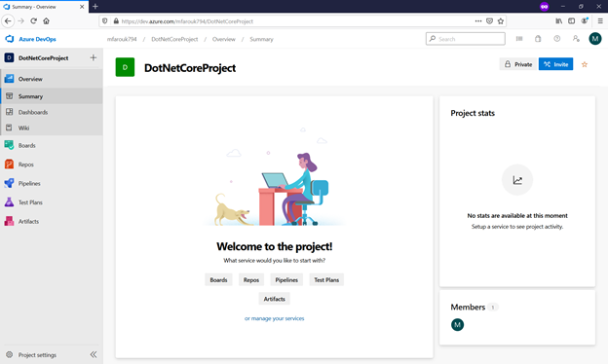This screenshot has width=608, height=364.
Task: Click the Invite button
Action: click(x=555, y=64)
